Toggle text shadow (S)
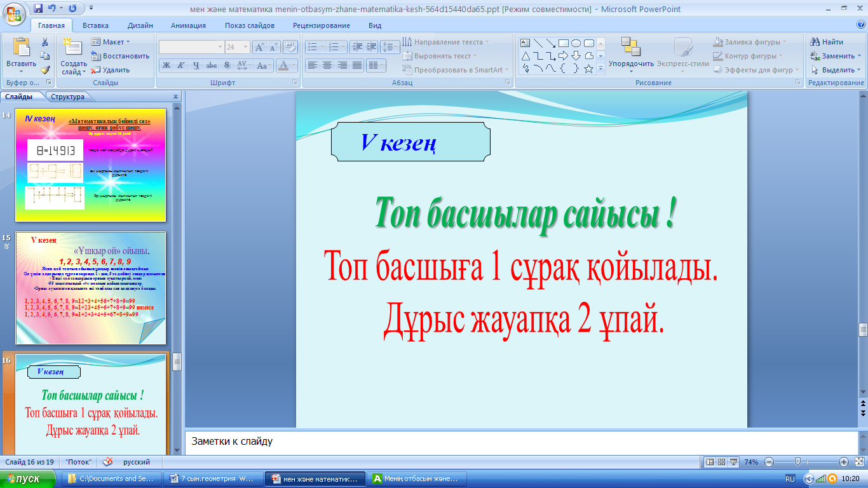868x488 pixels. [227, 65]
